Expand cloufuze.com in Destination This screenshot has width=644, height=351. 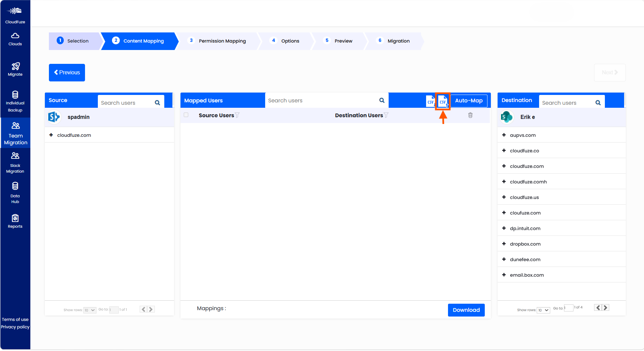504,212
